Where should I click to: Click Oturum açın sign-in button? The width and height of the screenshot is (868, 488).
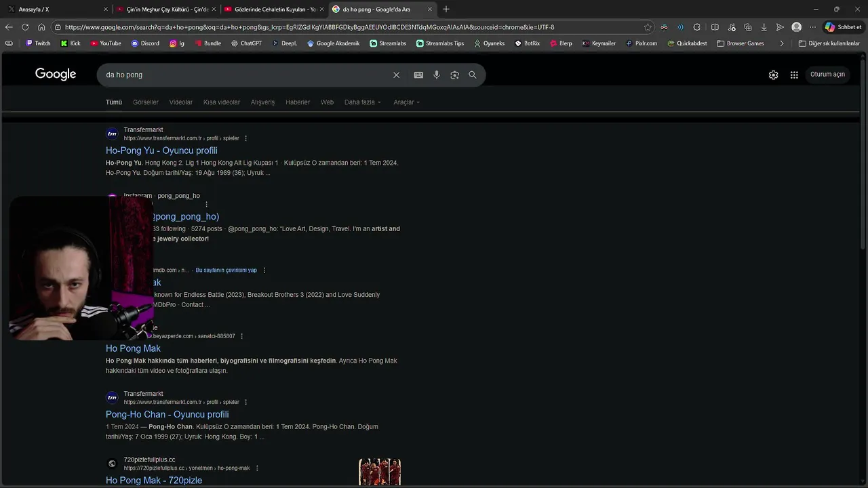click(x=827, y=75)
